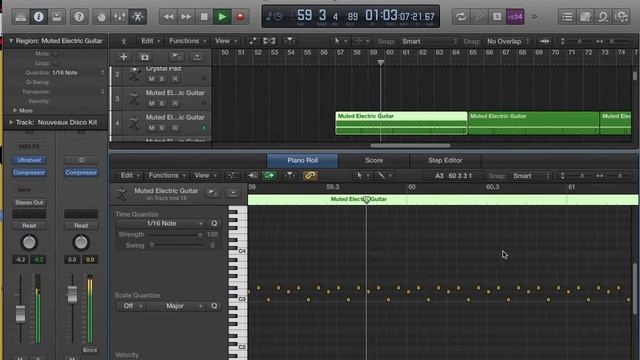640x360 pixels.
Task: Record-enable track 4 Muted Electric Guitar
Action: (x=175, y=128)
